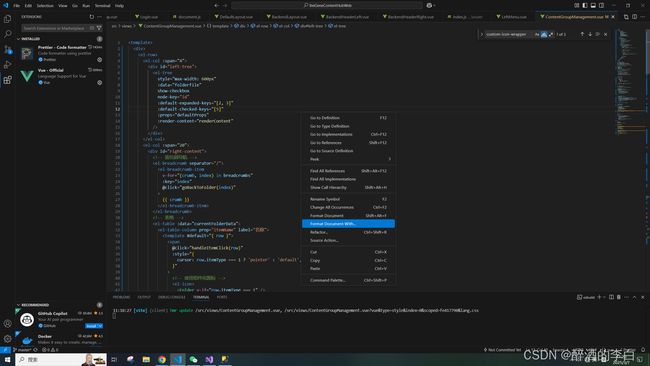Open the Extensions view icon

click(x=7, y=80)
